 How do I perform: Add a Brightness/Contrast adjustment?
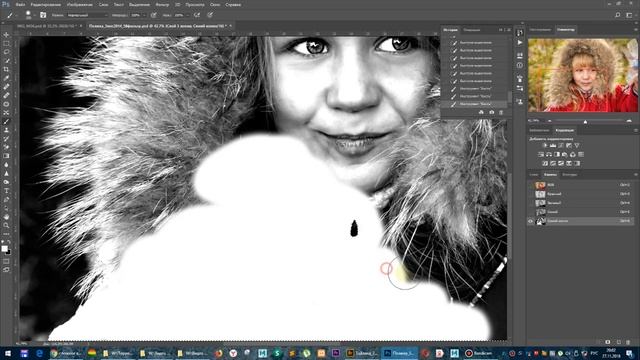pos(545,145)
